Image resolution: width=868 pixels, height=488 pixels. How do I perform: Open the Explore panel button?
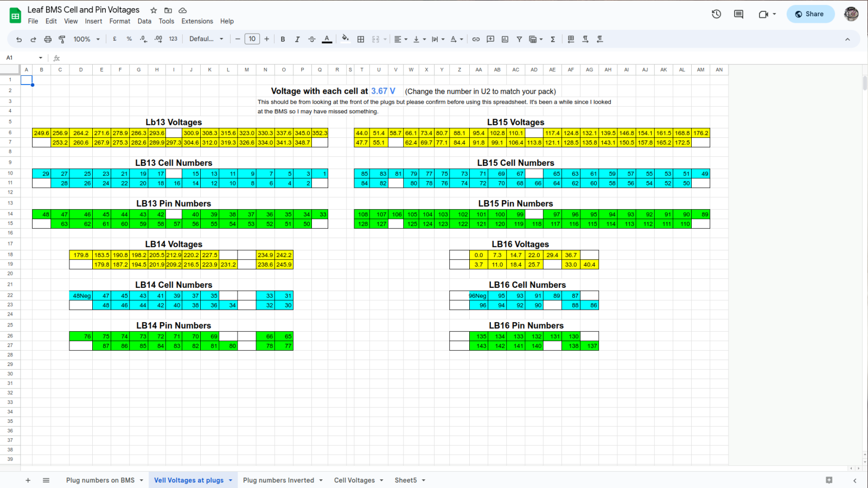pyautogui.click(x=829, y=480)
